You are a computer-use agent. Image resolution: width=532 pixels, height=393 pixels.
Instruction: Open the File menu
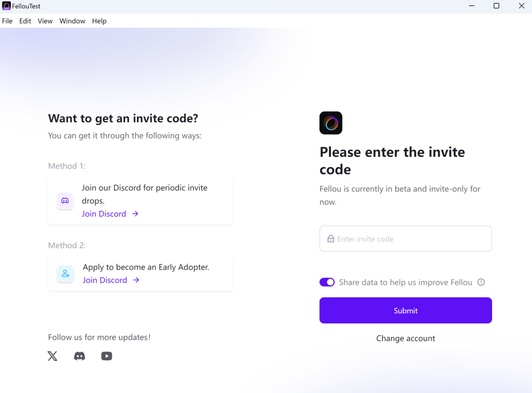coord(7,21)
